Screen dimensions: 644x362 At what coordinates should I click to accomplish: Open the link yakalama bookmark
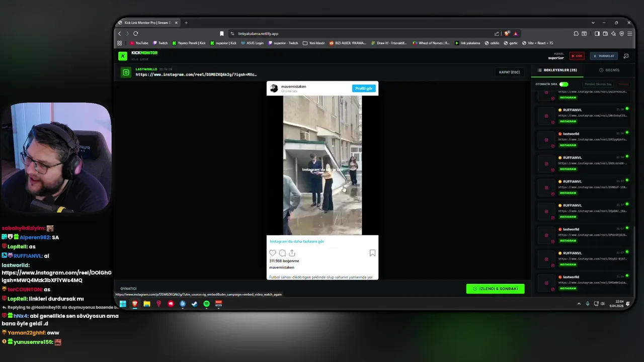point(467,43)
